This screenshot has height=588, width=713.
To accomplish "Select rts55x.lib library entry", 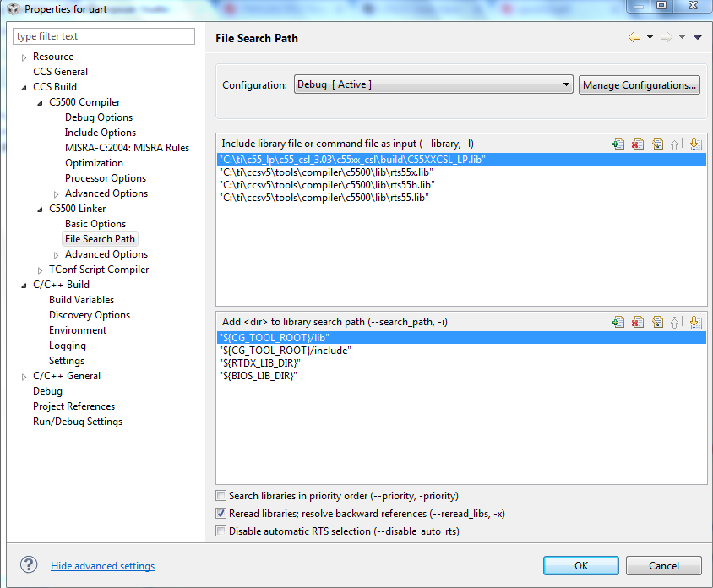I will [x=461, y=171].
